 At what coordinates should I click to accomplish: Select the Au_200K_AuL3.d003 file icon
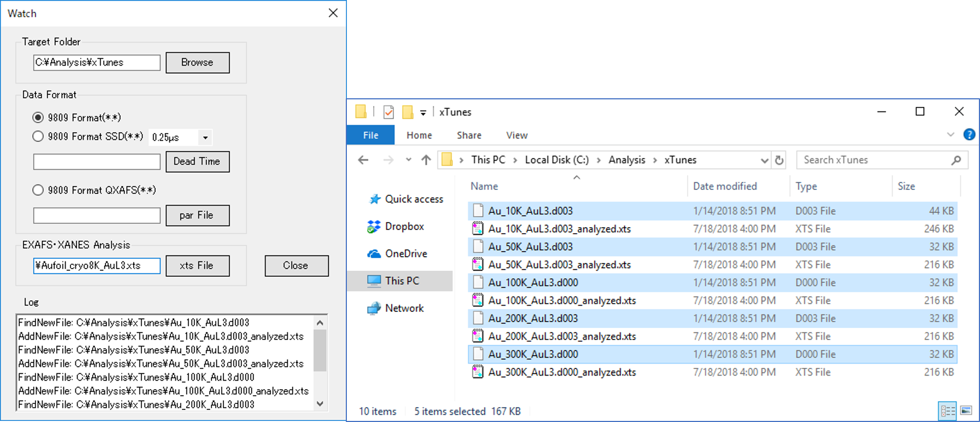[x=478, y=318]
